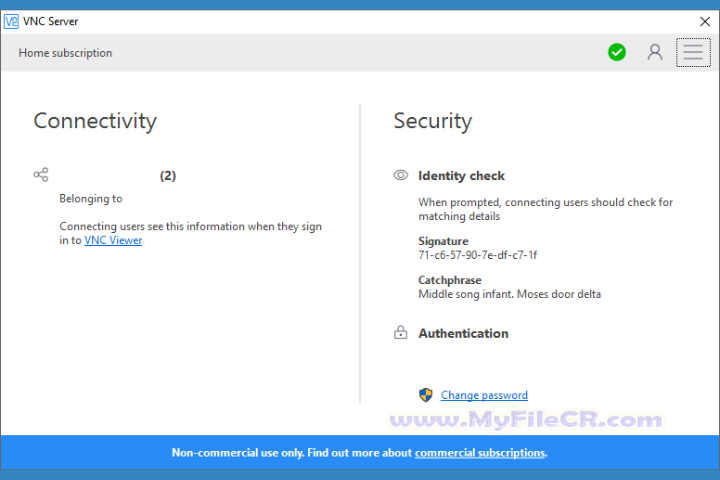720x480 pixels.
Task: Click the green status checkmark icon
Action: coord(617,52)
